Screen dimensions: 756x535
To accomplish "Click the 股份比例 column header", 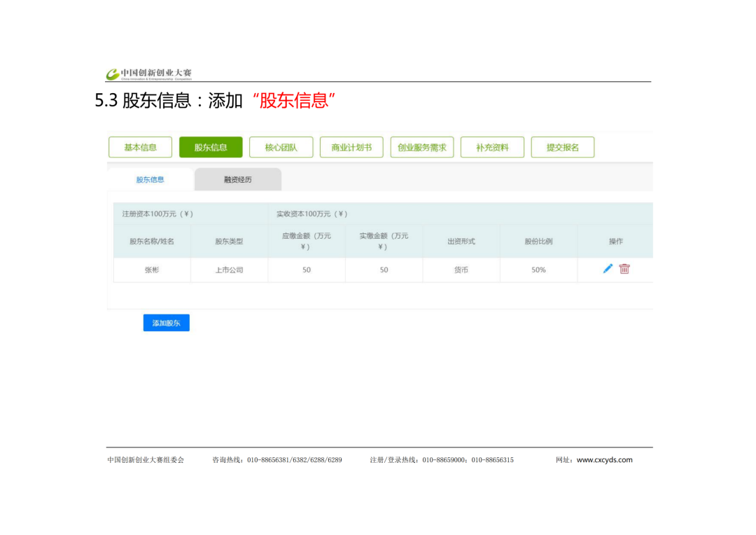I will [538, 242].
